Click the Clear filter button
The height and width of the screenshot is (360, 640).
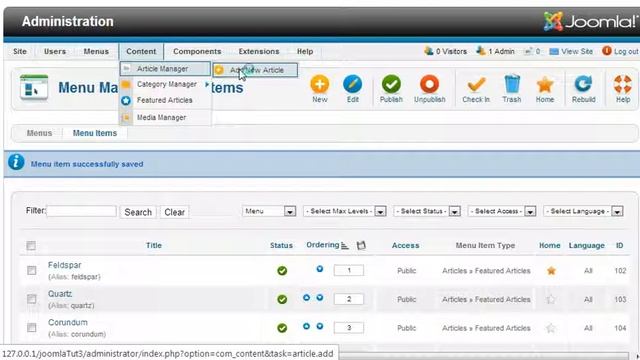[174, 212]
